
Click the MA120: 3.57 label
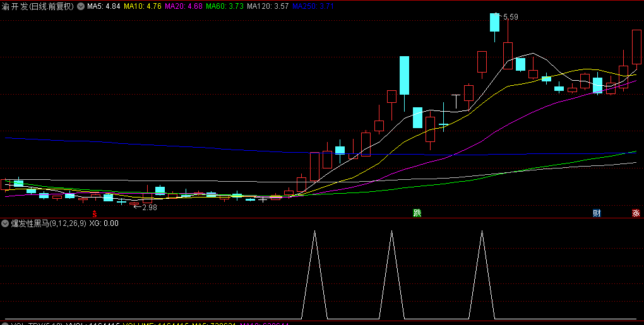[268, 6]
